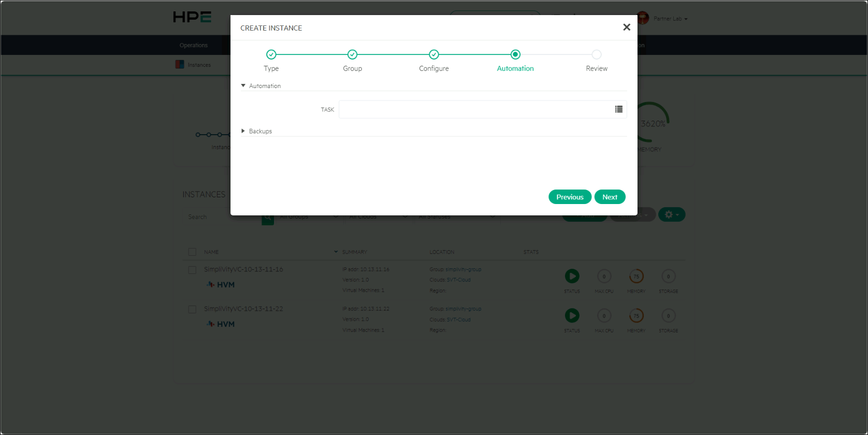The image size is (868, 435).
Task: Click the HVM icon for SimpliVityVC-10-13-11-16
Action: 221,285
